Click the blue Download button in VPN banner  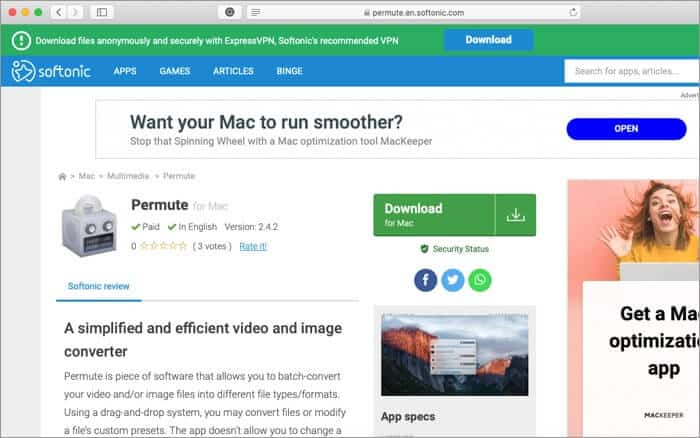pos(488,40)
